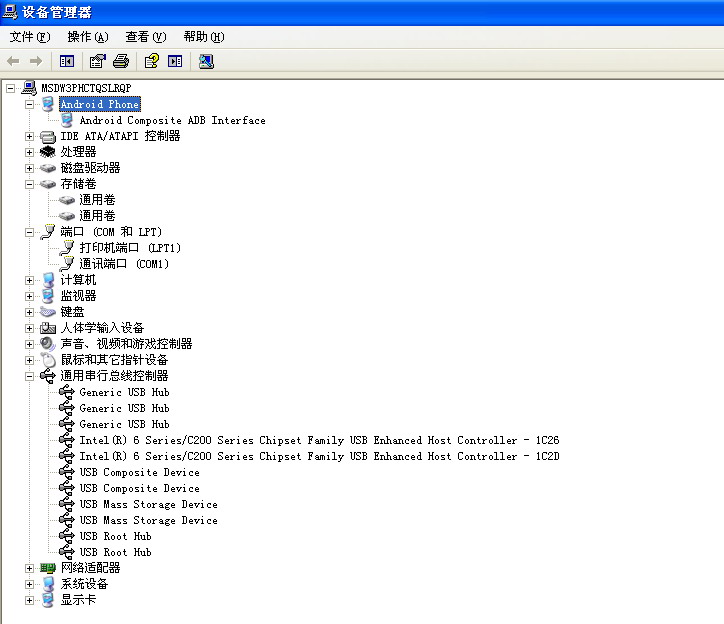Click the 通用串行总线控制器 USB icon
Screen dimensions: 724x624
click(48, 376)
